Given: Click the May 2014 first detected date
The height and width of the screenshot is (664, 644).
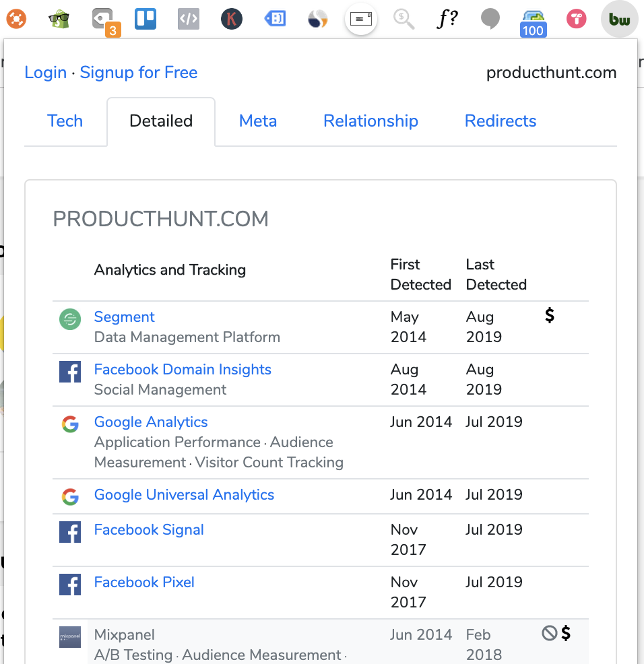Looking at the screenshot, I should coord(408,327).
